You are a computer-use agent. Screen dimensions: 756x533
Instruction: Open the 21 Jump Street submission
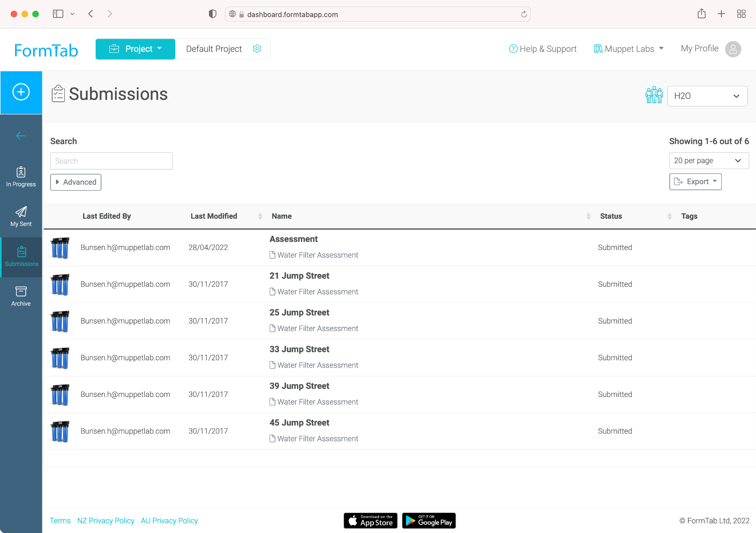point(299,276)
